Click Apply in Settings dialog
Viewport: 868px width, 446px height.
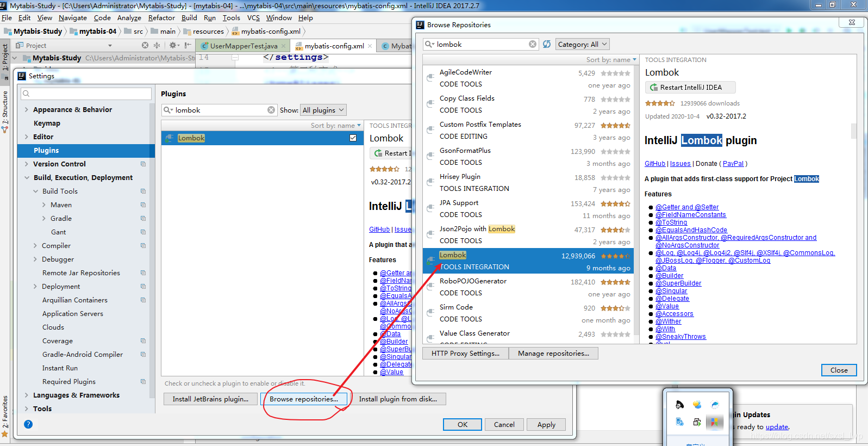tap(546, 425)
